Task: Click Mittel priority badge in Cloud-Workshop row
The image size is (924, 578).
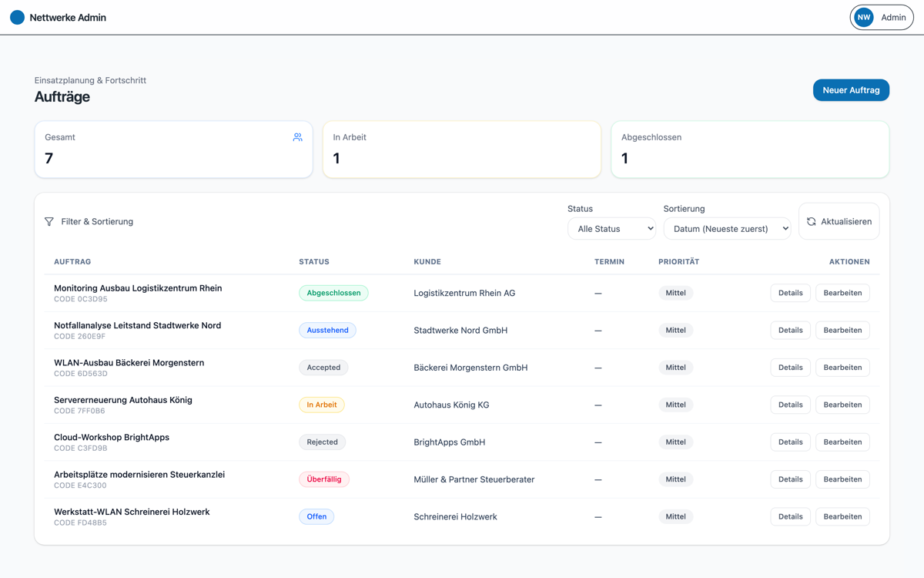Action: click(x=675, y=442)
